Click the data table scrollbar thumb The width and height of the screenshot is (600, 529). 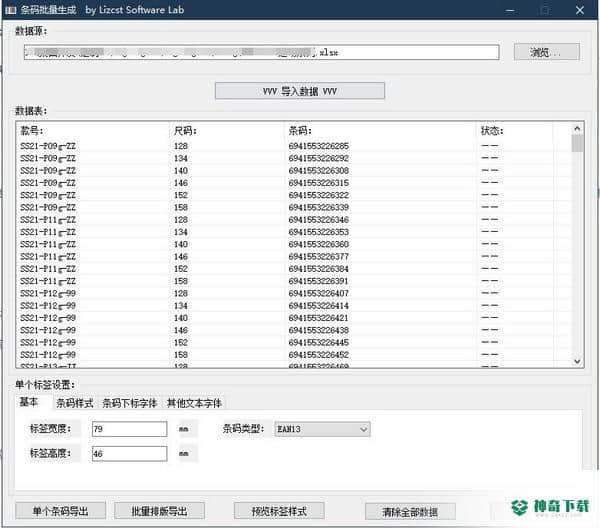click(577, 144)
